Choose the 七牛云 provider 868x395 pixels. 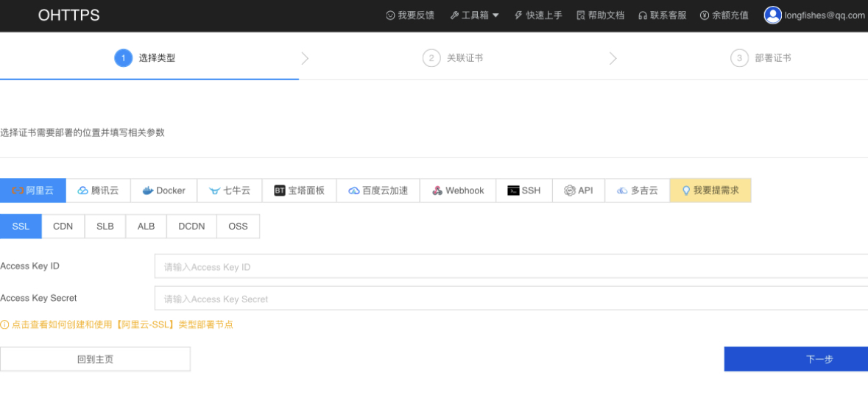[230, 191]
